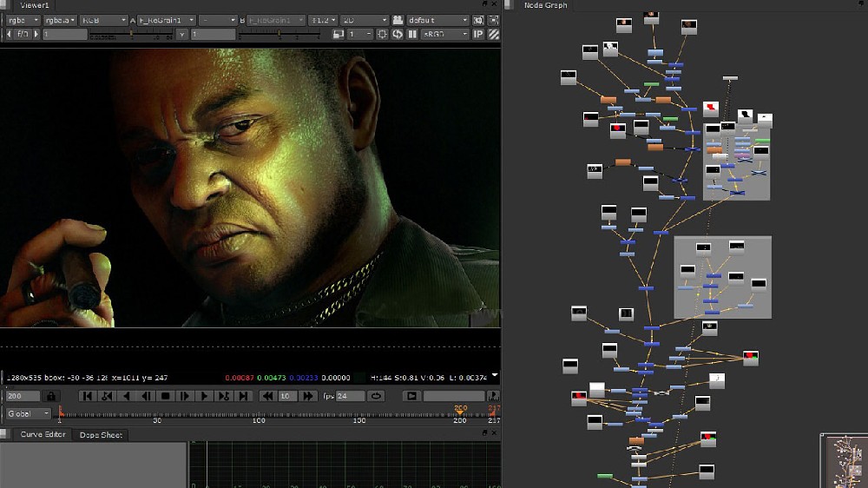
Task: Click the lock icon beside the frame field
Action: 51,396
